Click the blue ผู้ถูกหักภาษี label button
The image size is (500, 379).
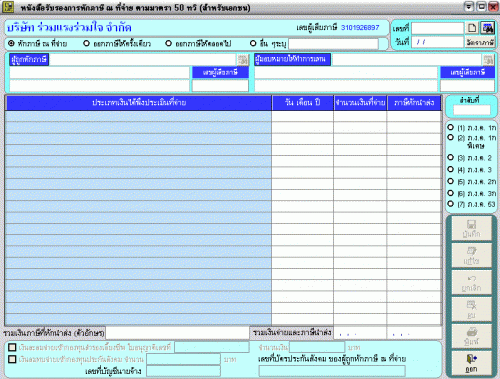point(29,60)
